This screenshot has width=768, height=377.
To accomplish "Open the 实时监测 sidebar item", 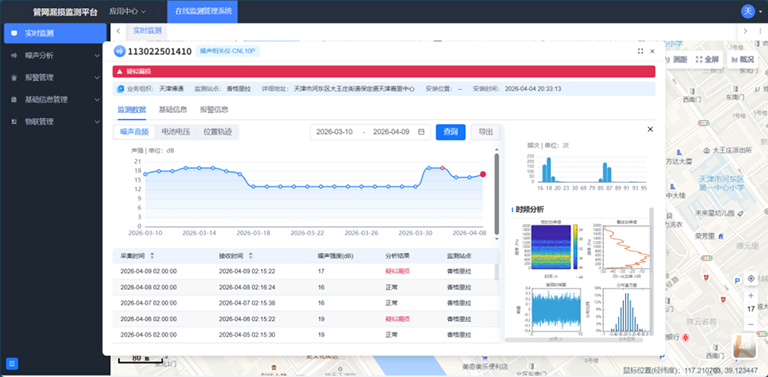I will coord(55,33).
